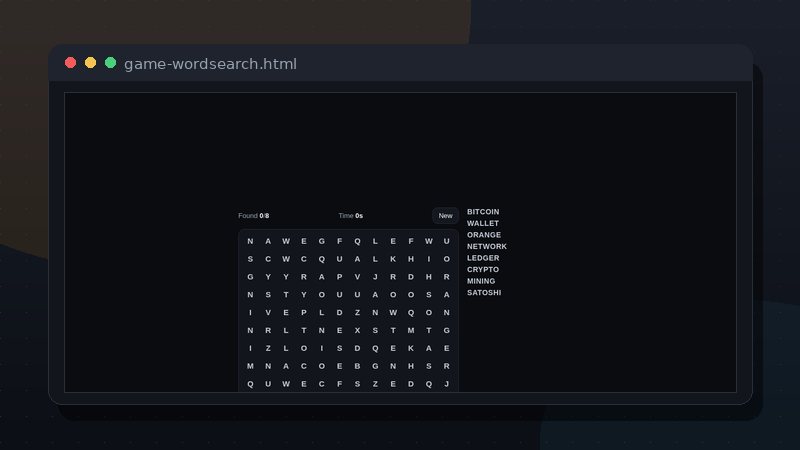This screenshot has height=450, width=800.
Task: Click the red close window dot
Action: point(70,63)
